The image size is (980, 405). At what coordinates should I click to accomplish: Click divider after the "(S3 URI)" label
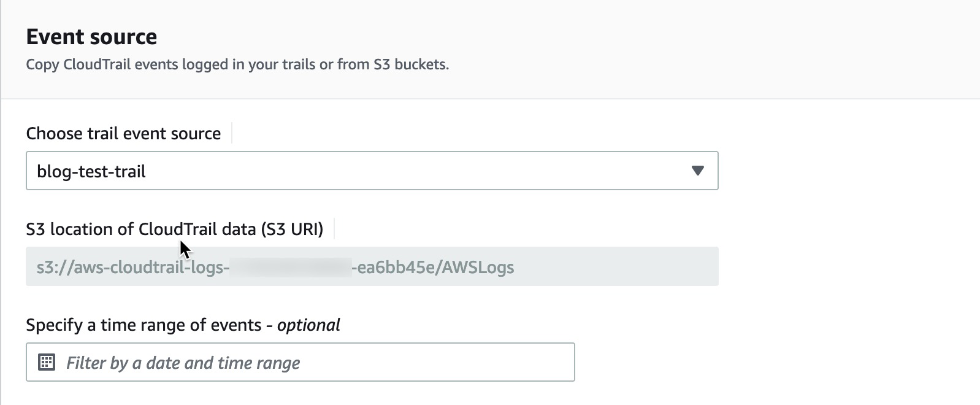click(x=334, y=229)
